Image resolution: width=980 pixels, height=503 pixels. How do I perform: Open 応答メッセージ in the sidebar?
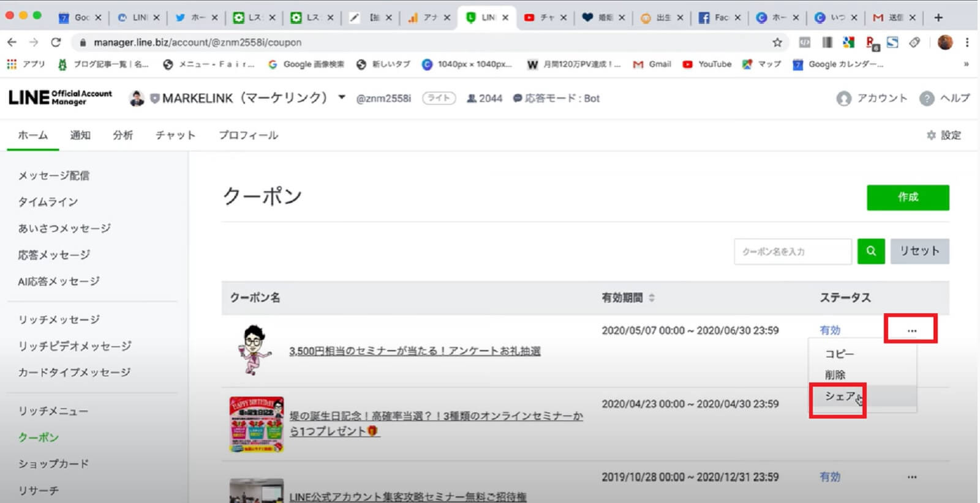[x=54, y=255]
